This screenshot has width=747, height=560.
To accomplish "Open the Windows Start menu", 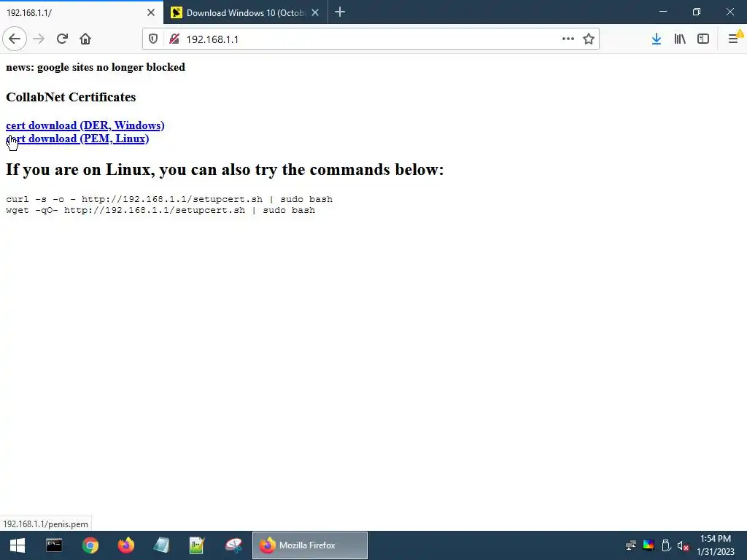I will (x=18, y=545).
